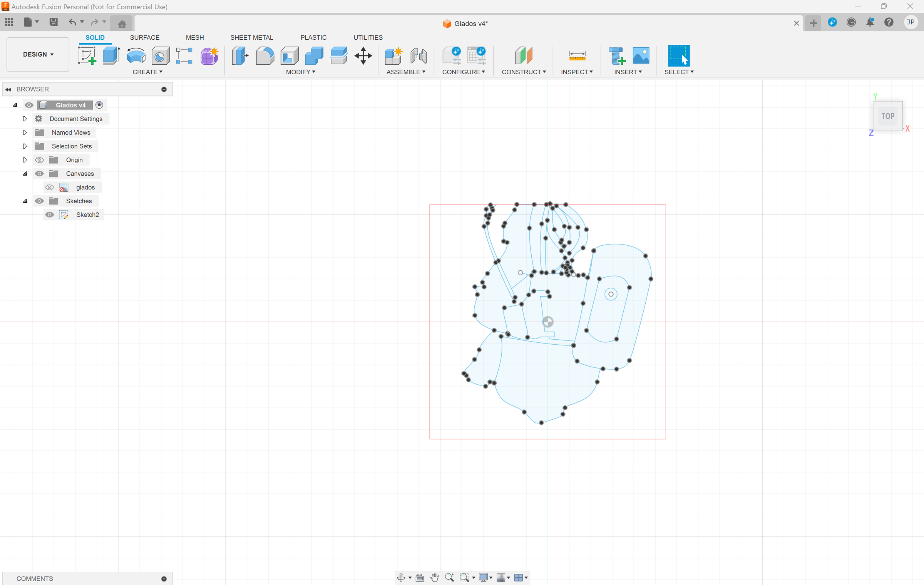
Task: Expand the Named Views folder
Action: coord(25,132)
